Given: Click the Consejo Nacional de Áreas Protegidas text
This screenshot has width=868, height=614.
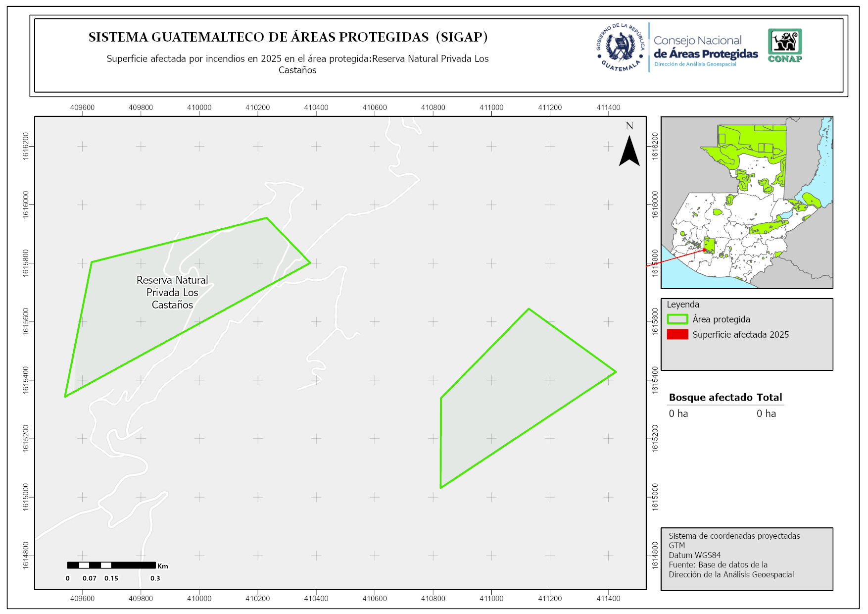Looking at the screenshot, I should point(705,48).
